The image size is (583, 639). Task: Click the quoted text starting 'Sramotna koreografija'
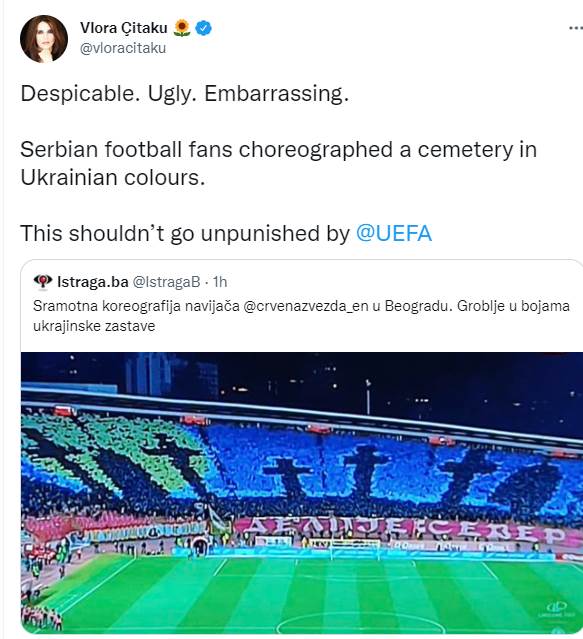click(301, 316)
